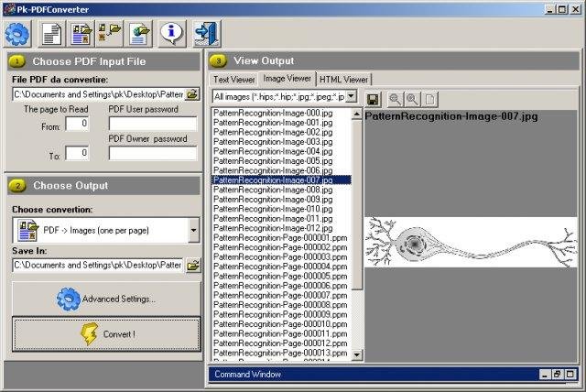Select PatternRecognition-Page-000004.ppm in list
Viewport: 586px width, 392px height.
(281, 267)
